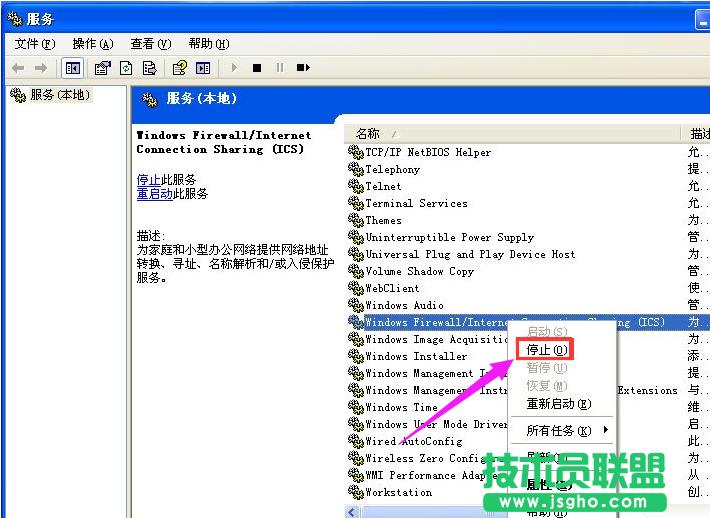Click the gear icon next to Telnet
Viewport: 710px width, 518px height.
click(x=356, y=186)
